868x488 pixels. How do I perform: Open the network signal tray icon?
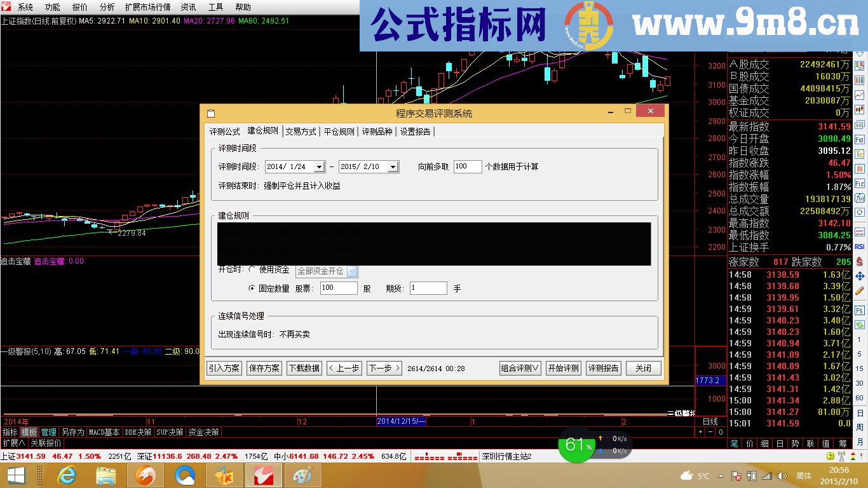[x=767, y=476]
